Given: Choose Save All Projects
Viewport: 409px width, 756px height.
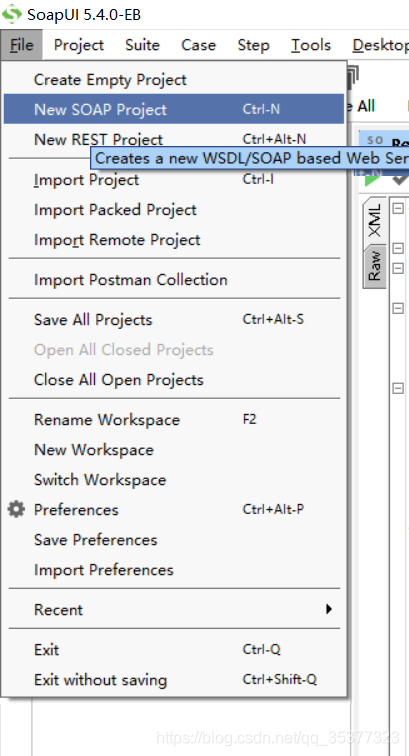Looking at the screenshot, I should click(174, 320).
